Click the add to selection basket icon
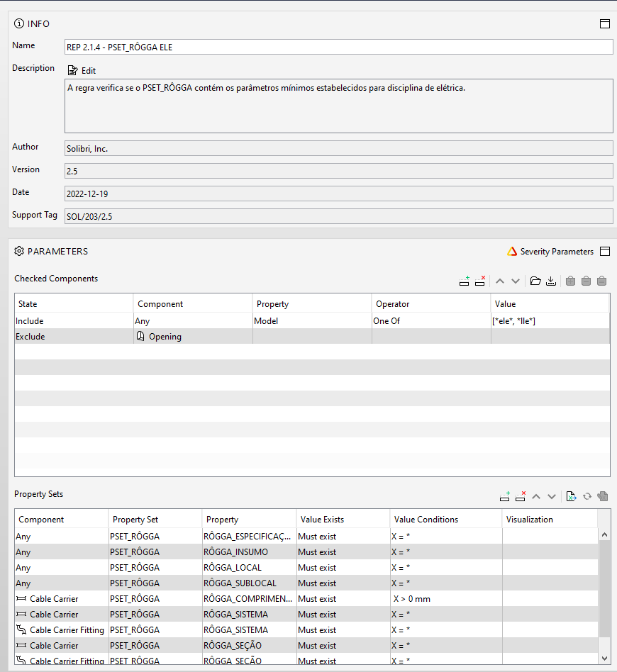This screenshot has width=617, height=672. [570, 281]
